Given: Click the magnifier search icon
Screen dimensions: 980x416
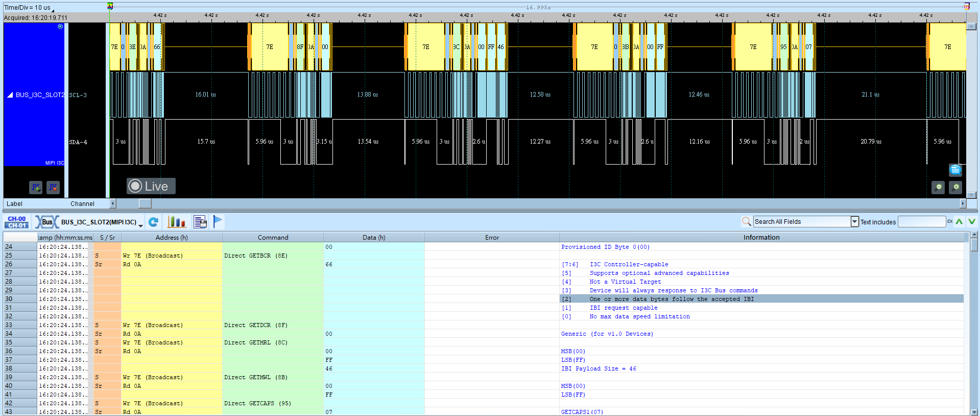Looking at the screenshot, I should pyautogui.click(x=747, y=221).
